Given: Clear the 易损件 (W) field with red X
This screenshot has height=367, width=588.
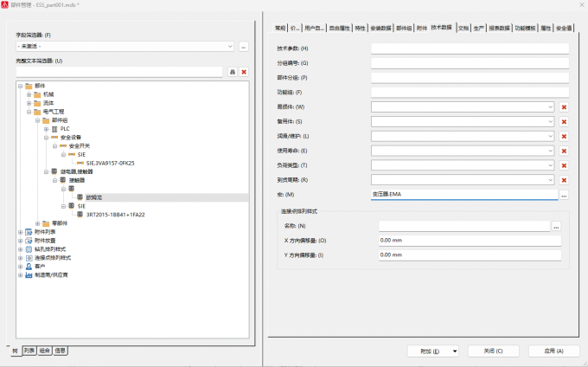Looking at the screenshot, I should pyautogui.click(x=564, y=107).
